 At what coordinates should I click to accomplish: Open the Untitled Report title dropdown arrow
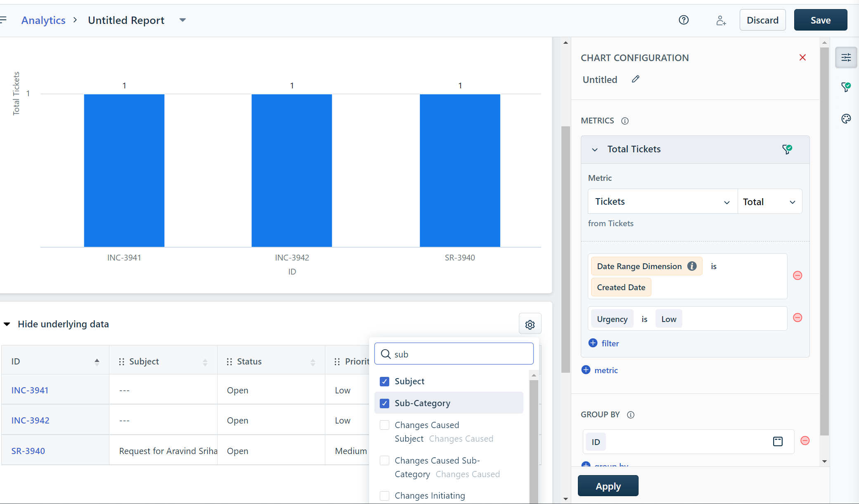click(182, 20)
